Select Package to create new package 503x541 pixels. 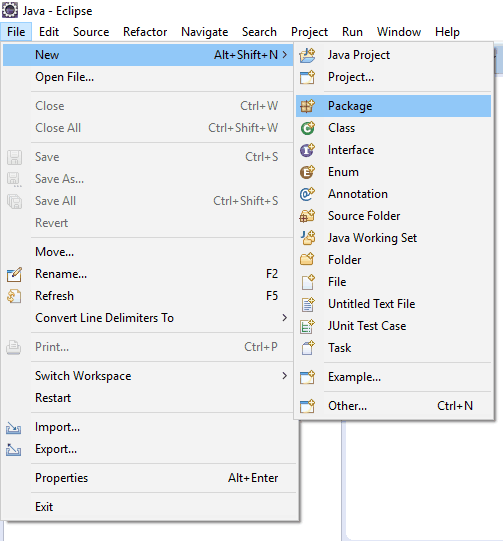(x=393, y=106)
